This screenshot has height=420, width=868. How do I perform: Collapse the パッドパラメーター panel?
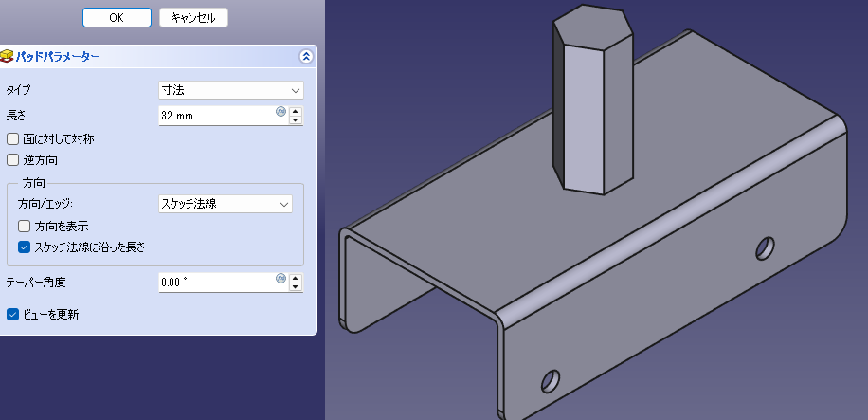305,57
